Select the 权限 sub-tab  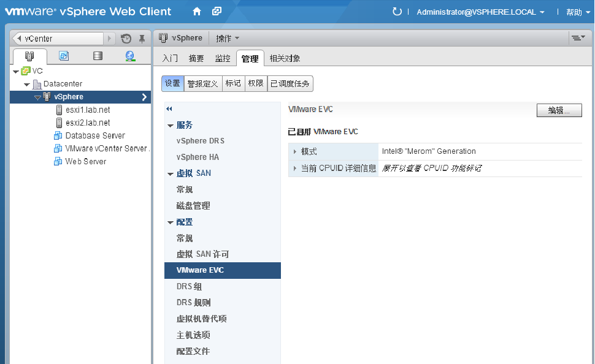point(256,83)
